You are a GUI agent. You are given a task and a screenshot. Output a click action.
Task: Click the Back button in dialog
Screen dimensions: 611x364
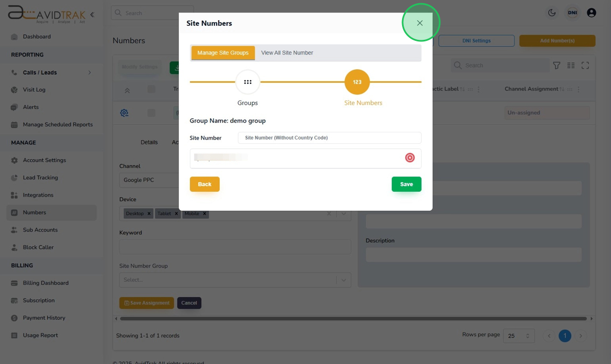click(x=205, y=184)
